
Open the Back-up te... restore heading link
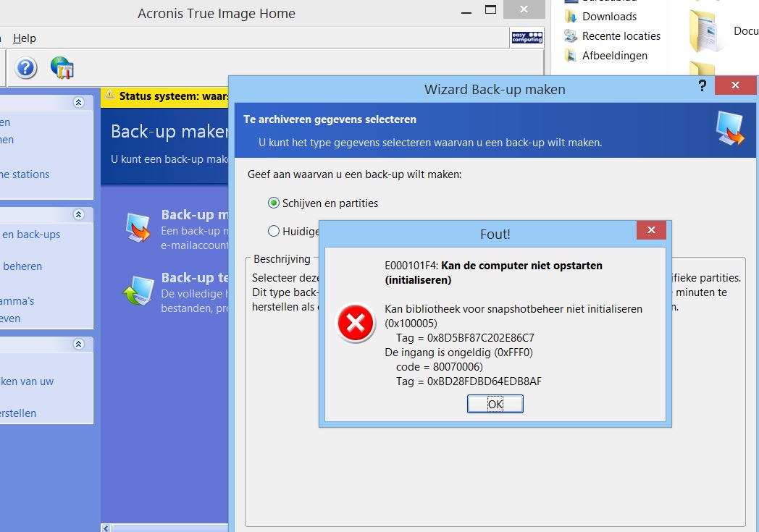click(x=195, y=278)
